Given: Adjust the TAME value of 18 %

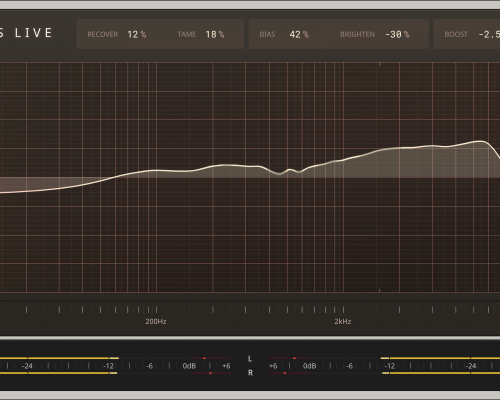Looking at the screenshot, I should pos(215,34).
